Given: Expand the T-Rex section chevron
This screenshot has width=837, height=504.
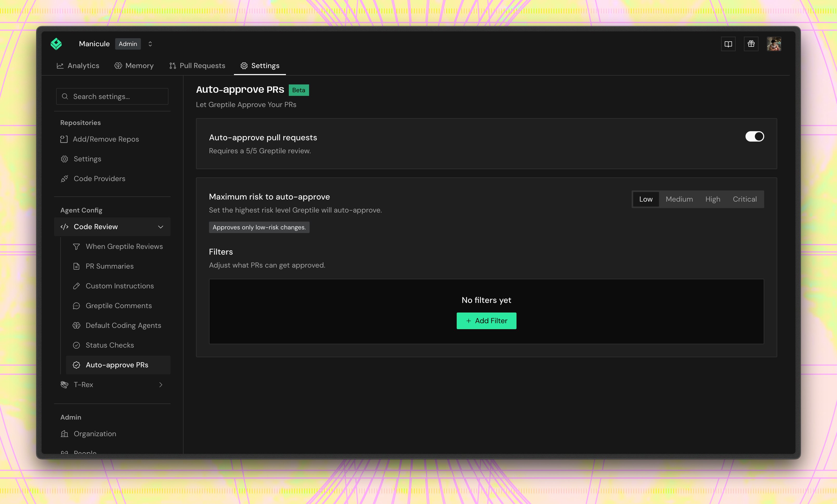Looking at the screenshot, I should tap(161, 384).
